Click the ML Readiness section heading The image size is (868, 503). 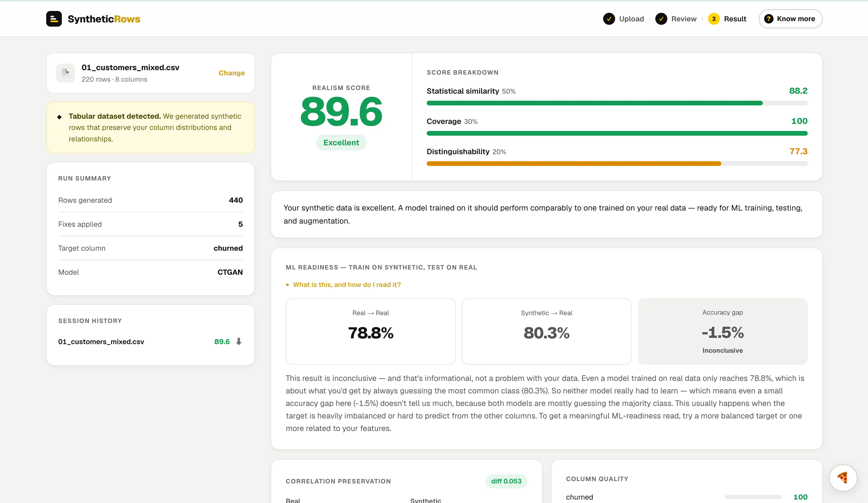click(x=381, y=267)
